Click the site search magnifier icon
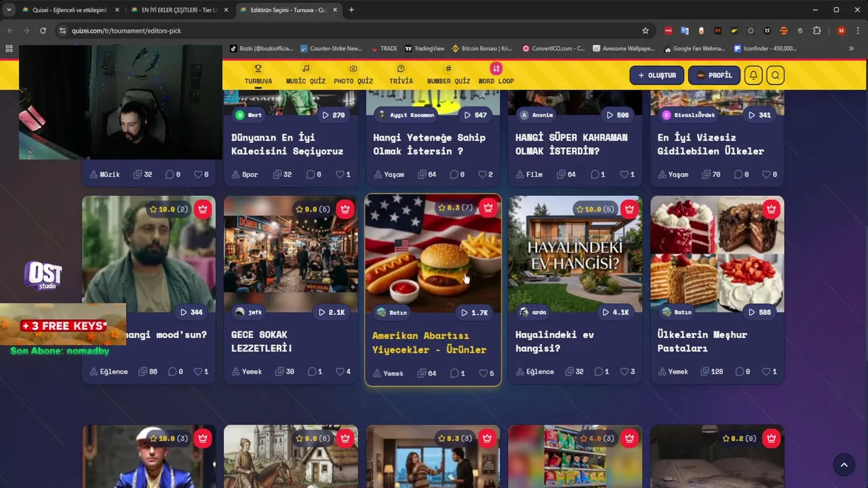 (x=776, y=75)
